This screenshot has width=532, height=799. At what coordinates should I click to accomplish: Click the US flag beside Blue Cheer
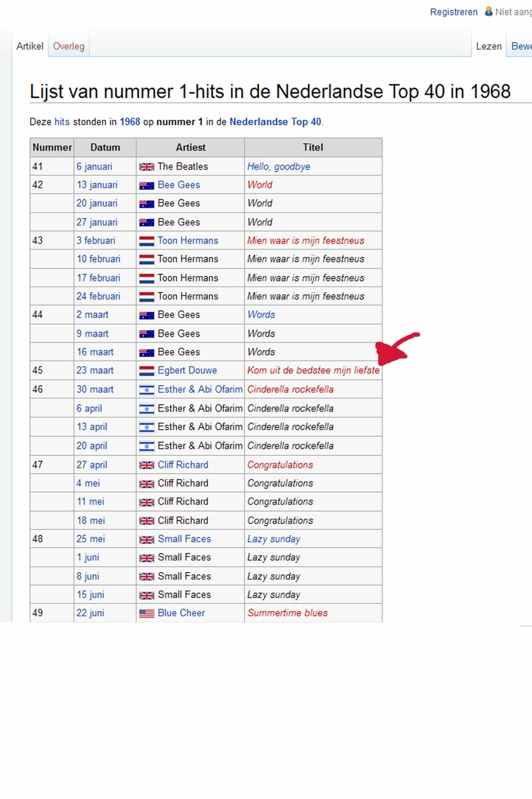(147, 613)
